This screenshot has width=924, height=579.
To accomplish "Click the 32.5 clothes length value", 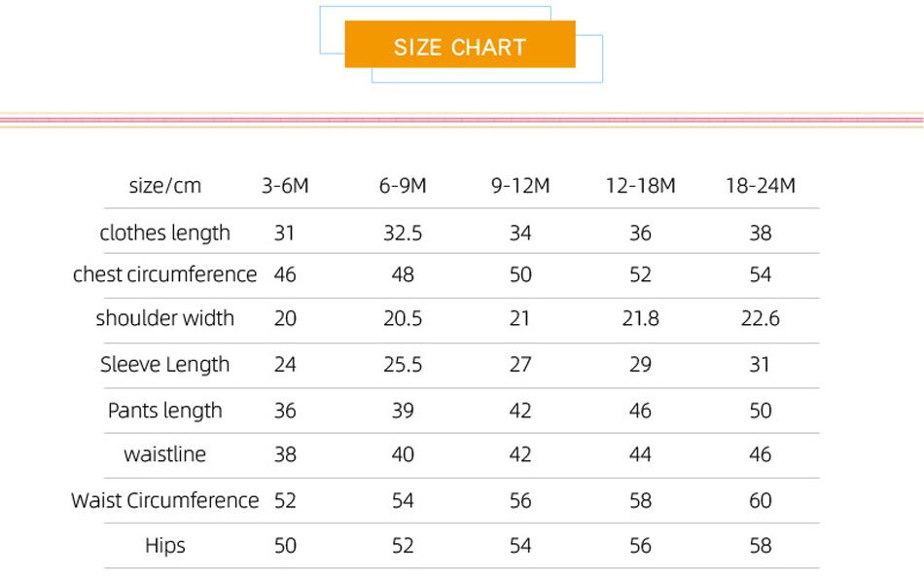I will (403, 233).
